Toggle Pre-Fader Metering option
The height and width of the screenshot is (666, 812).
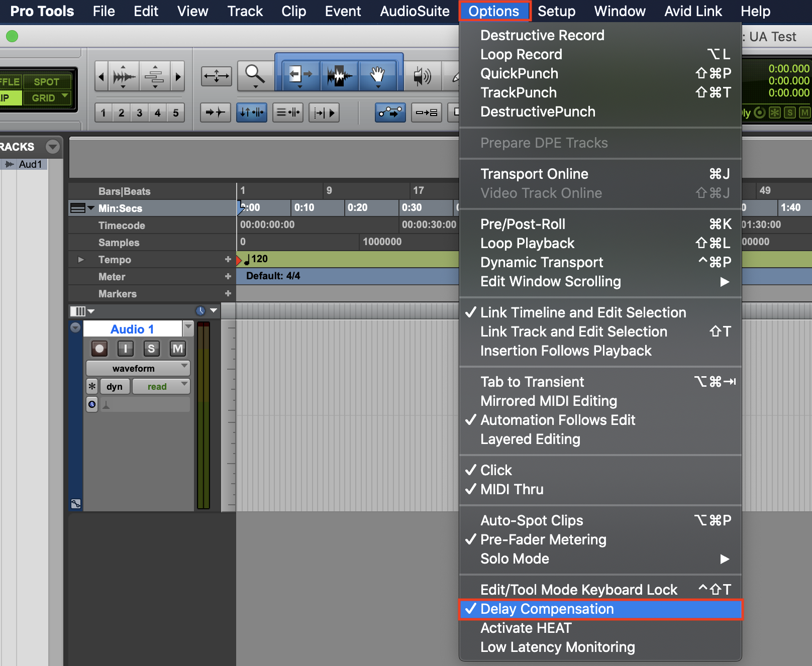point(600,539)
